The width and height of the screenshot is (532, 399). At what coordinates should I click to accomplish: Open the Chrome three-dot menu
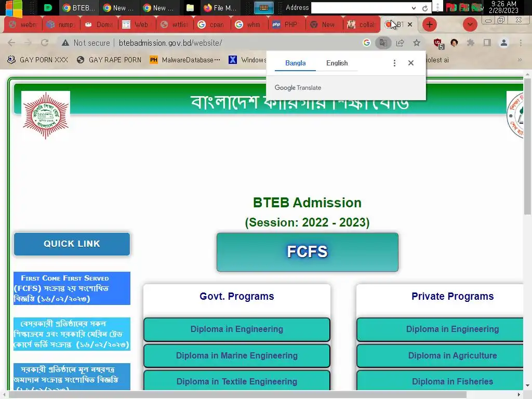(521, 43)
